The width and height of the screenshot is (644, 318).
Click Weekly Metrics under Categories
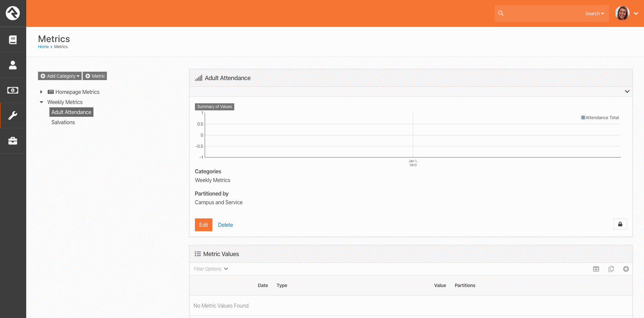pyautogui.click(x=212, y=180)
